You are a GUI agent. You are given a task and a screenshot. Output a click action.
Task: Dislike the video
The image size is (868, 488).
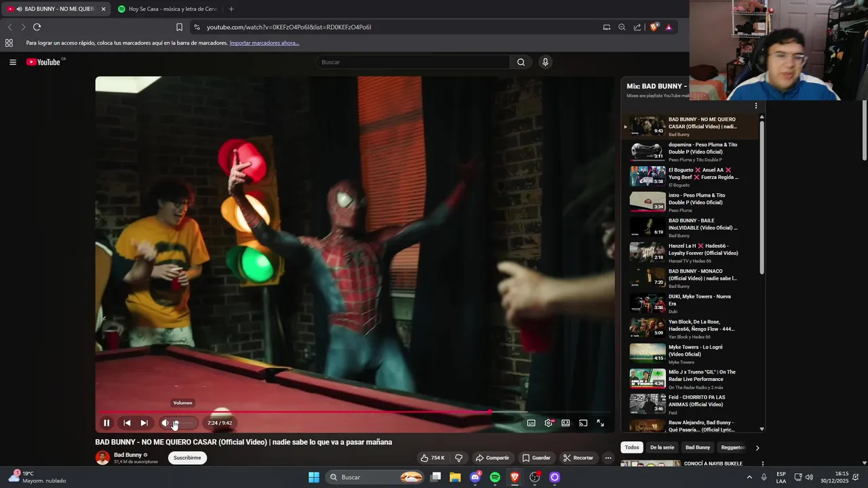[x=459, y=457]
